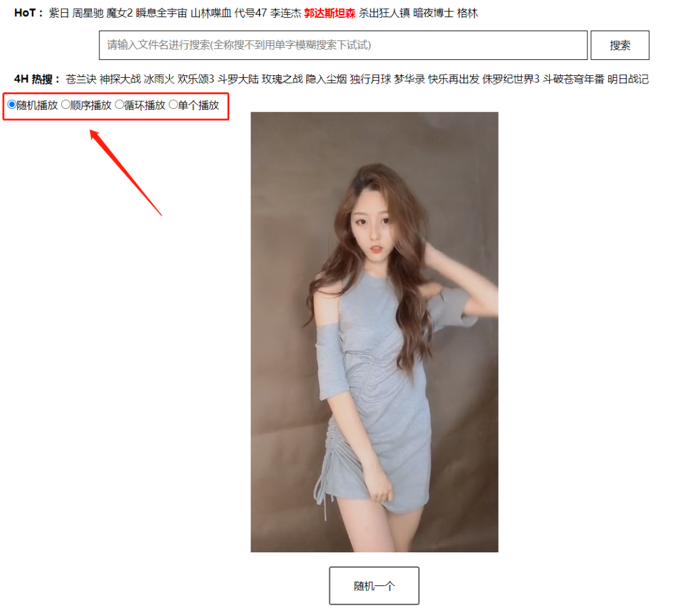Focus the file name search input
Viewport: 688px width, 616px height.
343,45
